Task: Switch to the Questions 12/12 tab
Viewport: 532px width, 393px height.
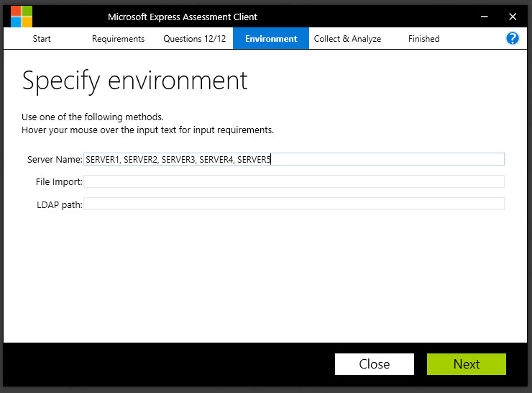Action: coord(194,39)
